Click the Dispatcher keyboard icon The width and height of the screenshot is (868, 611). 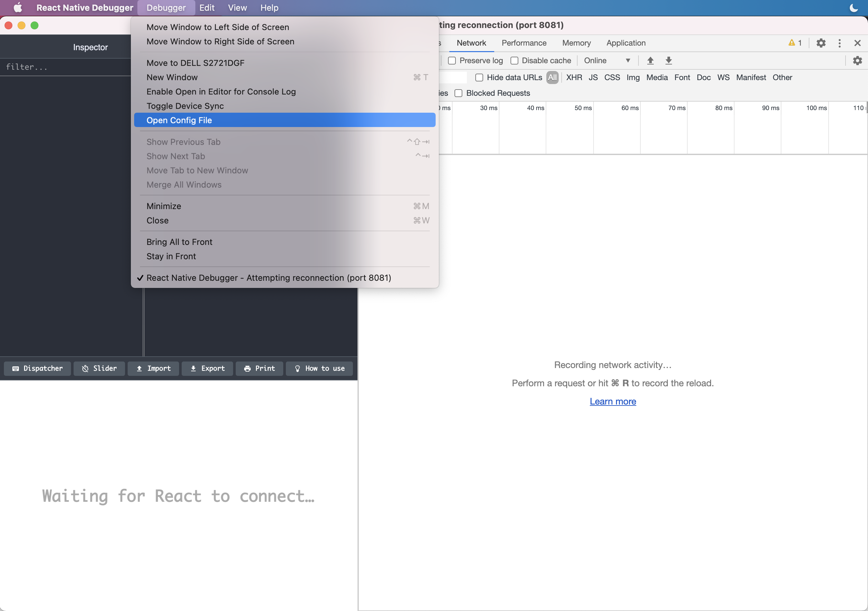[x=16, y=369]
